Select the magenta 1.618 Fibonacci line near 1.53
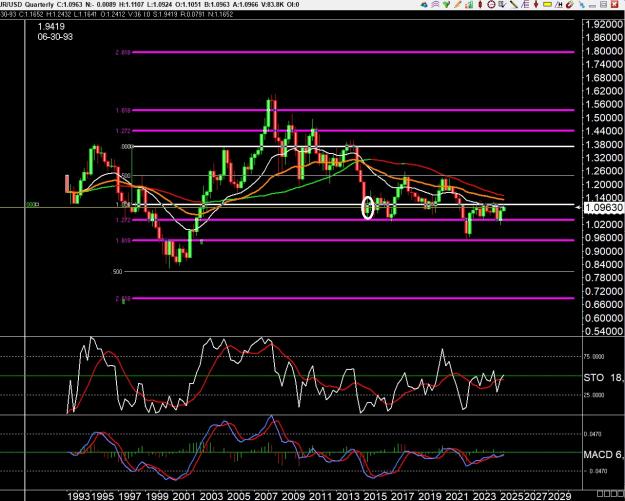 [x=353, y=110]
